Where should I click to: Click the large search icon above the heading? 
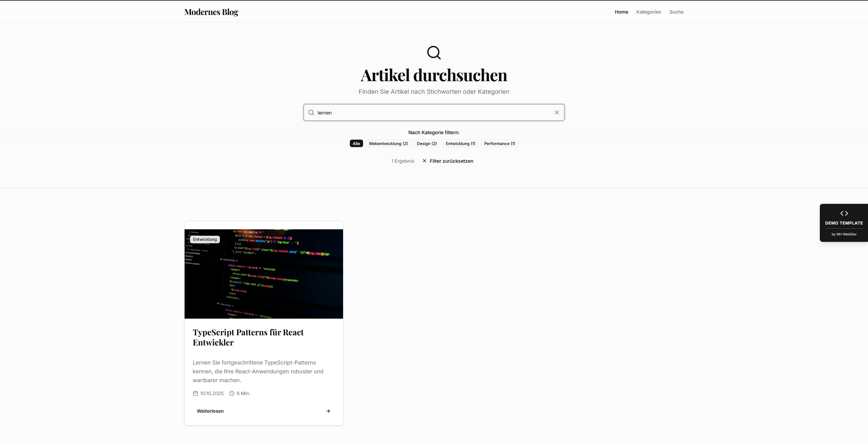tap(434, 53)
